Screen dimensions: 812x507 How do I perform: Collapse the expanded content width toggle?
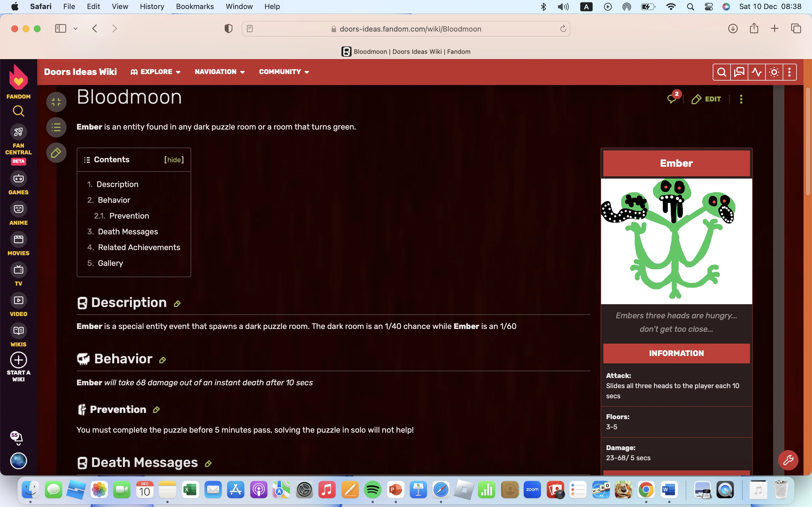point(56,102)
